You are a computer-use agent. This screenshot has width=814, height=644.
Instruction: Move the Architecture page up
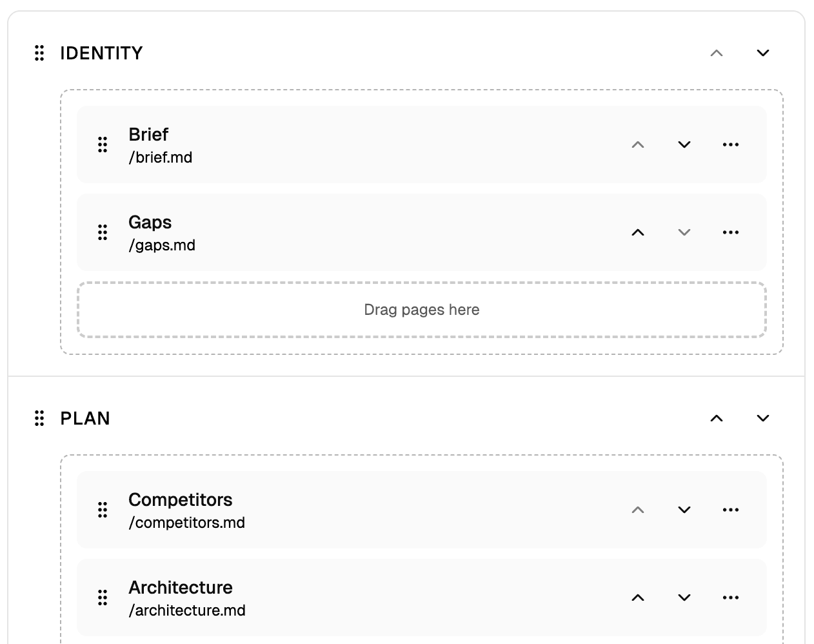637,597
